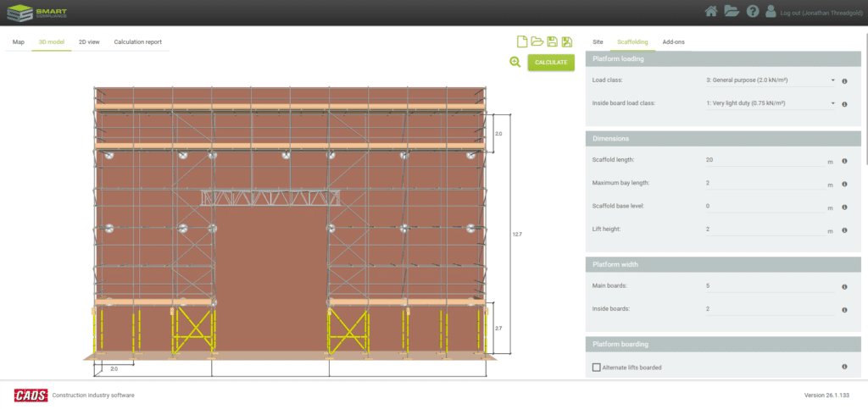868x409 pixels.
Task: Show info for Alternate lifts boarded
Action: click(x=845, y=367)
